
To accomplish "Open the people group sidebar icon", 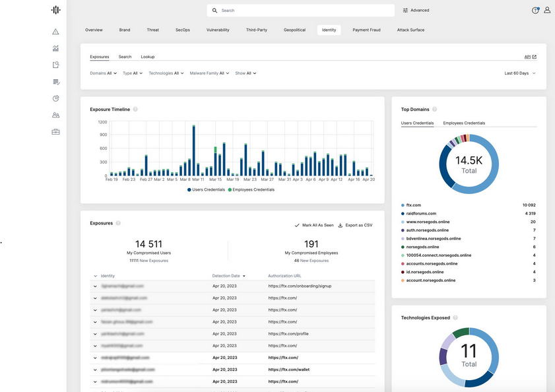I will pyautogui.click(x=55, y=115).
